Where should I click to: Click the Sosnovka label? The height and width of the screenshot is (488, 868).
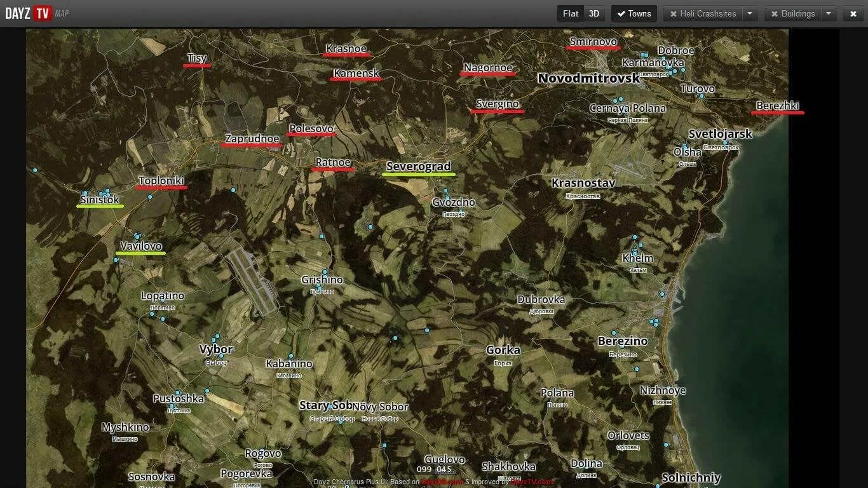(151, 477)
